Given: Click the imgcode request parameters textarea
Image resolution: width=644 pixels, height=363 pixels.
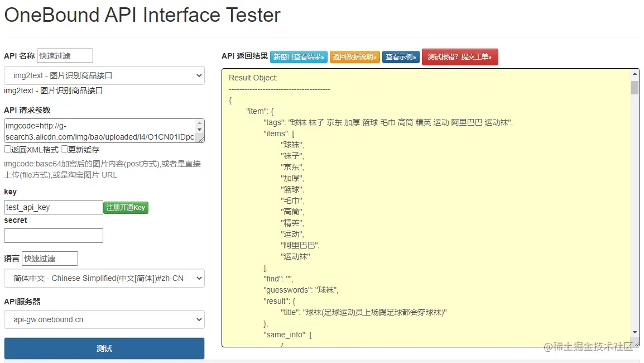Looking at the screenshot, I should coord(99,131).
